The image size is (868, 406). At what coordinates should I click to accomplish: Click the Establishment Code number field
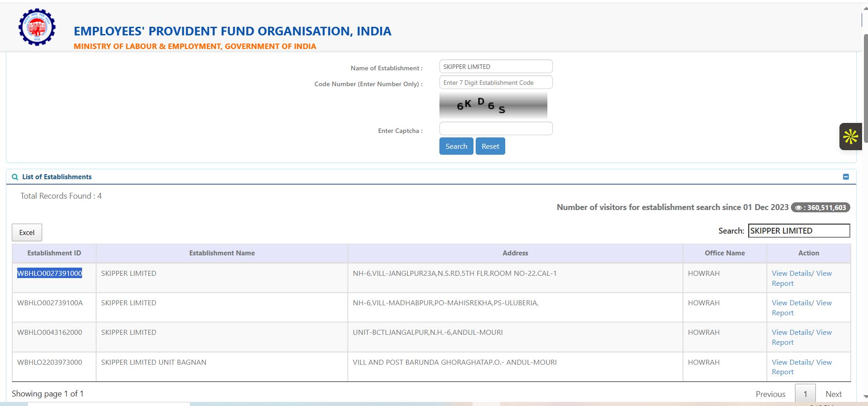[496, 83]
